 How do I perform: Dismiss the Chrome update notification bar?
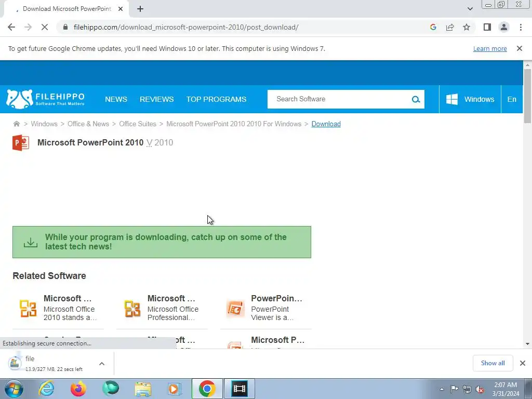[519, 48]
